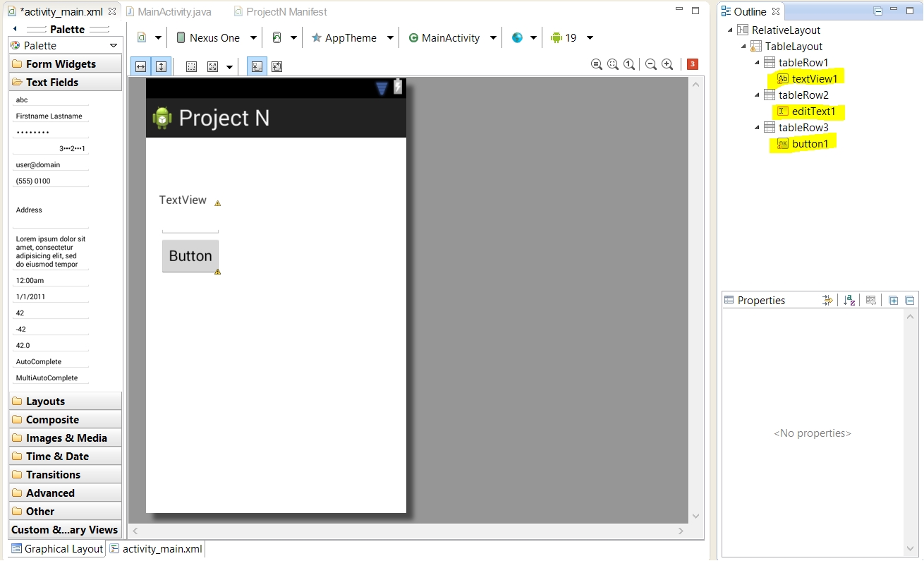
Task: Collapse the Text Fields palette category
Action: point(65,83)
